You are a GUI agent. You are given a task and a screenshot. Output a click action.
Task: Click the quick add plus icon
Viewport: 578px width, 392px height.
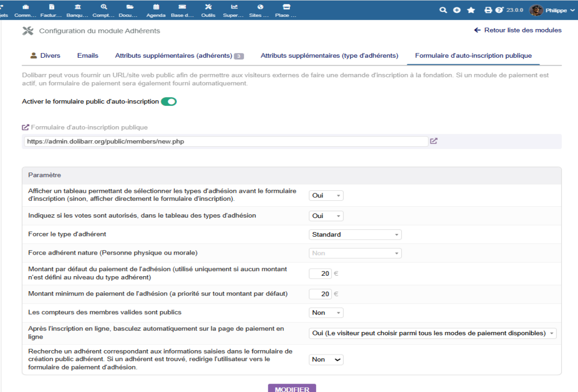(457, 10)
